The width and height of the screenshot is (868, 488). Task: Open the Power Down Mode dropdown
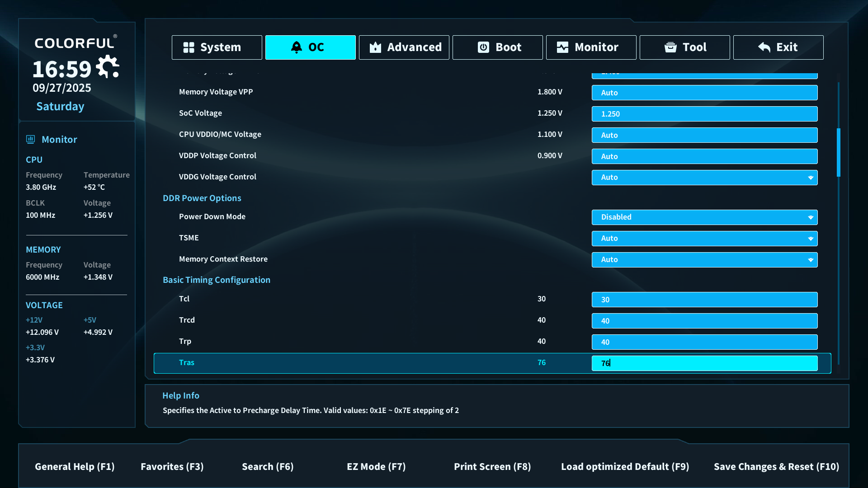point(705,217)
